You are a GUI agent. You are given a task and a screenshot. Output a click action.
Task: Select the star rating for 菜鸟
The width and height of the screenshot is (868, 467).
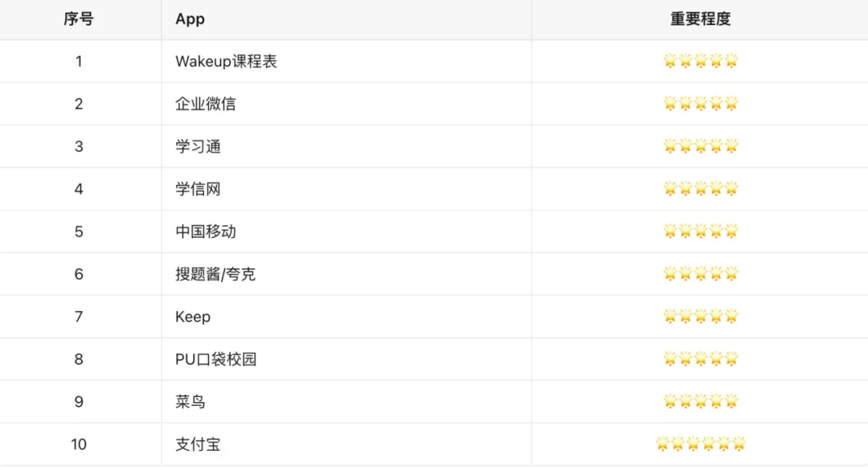[x=700, y=401]
